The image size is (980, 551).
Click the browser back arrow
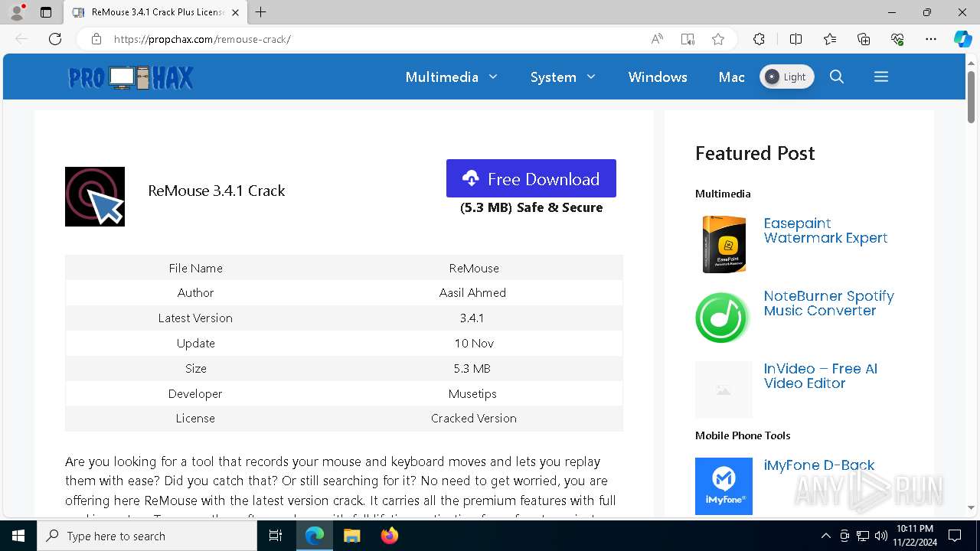click(21, 39)
